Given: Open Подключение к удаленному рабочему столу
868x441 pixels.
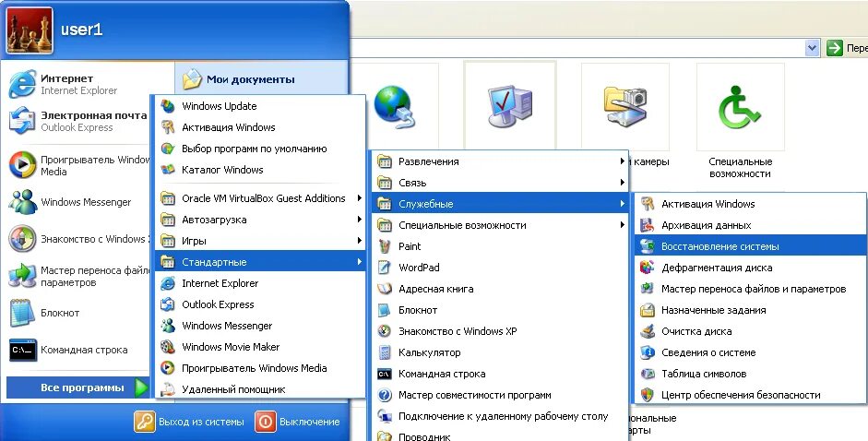Looking at the screenshot, I should click(501, 416).
